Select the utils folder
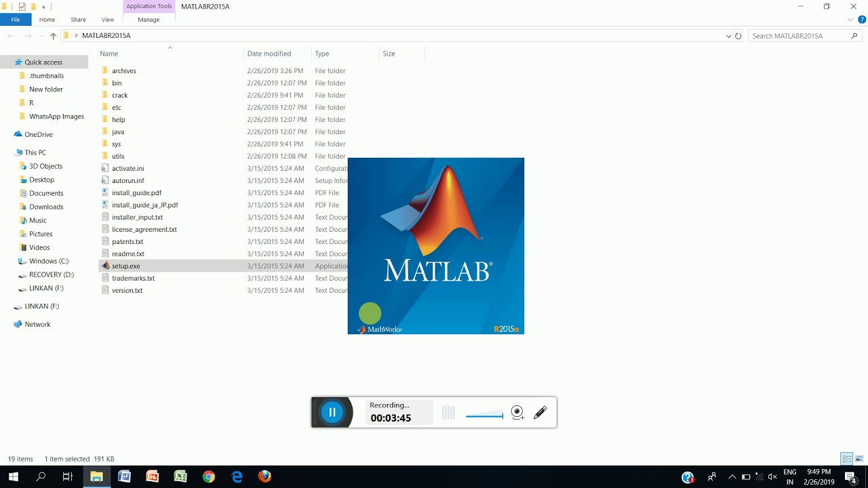 tap(118, 156)
